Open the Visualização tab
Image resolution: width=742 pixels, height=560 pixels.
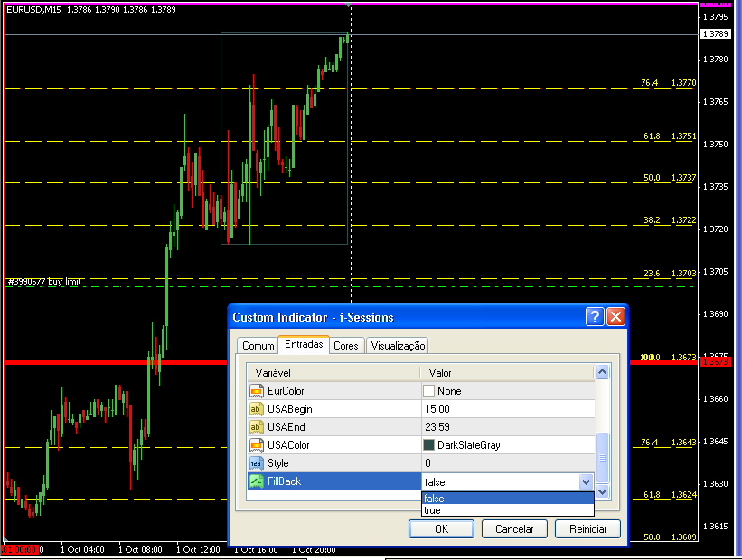[398, 346]
